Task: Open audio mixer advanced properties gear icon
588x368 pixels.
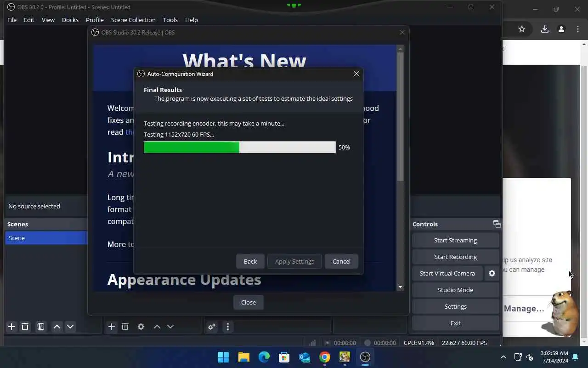Action: 212,327
